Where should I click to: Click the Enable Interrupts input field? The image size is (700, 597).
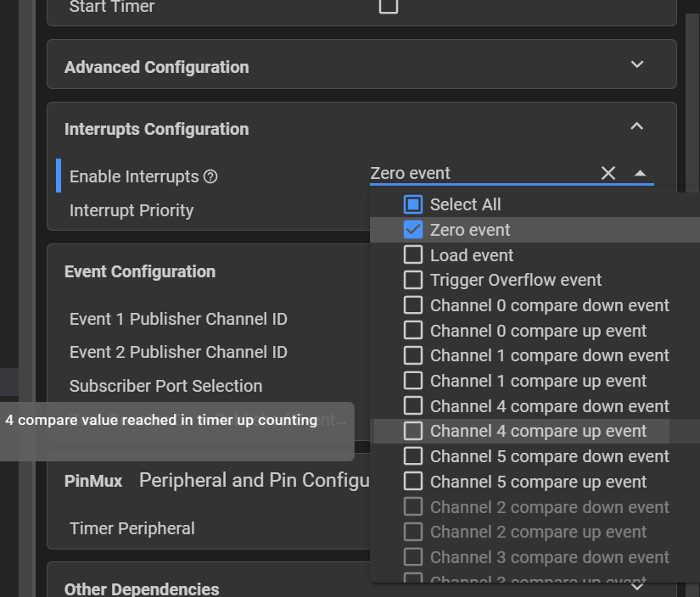pyautogui.click(x=479, y=173)
